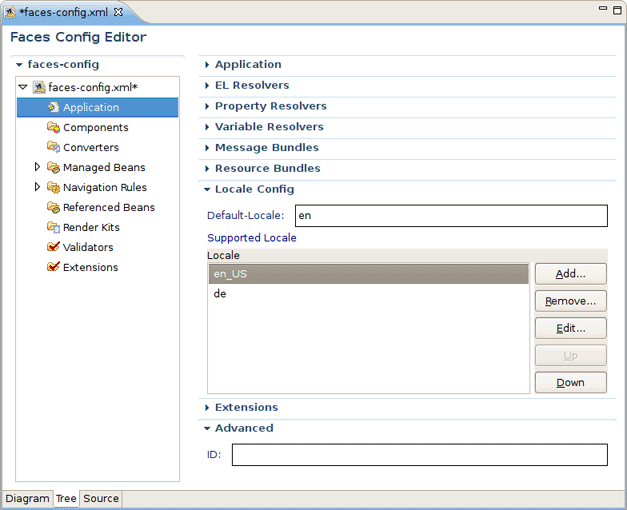The image size is (627, 510).
Task: Expand the Extensions section on the right
Action: click(207, 408)
